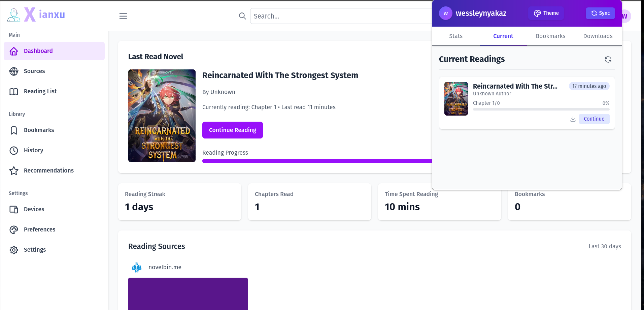Click the purple Reading Progress bar
This screenshot has height=310, width=644.
click(x=317, y=161)
